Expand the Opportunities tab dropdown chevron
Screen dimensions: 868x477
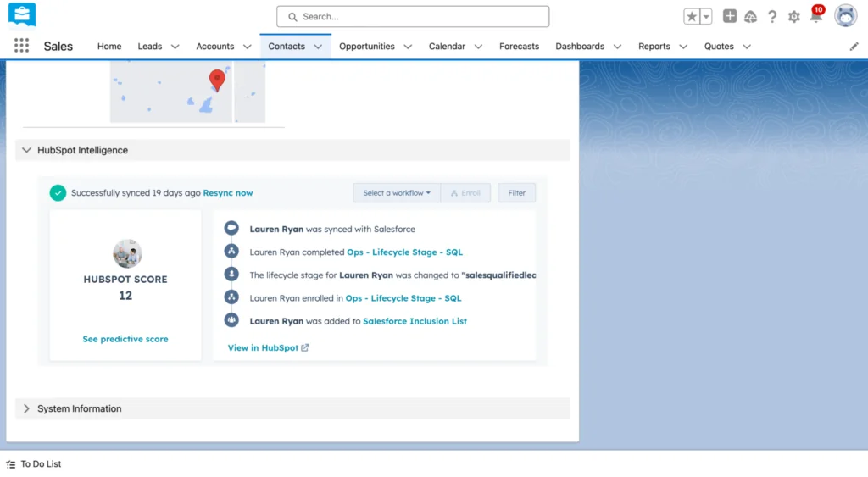[x=408, y=47]
